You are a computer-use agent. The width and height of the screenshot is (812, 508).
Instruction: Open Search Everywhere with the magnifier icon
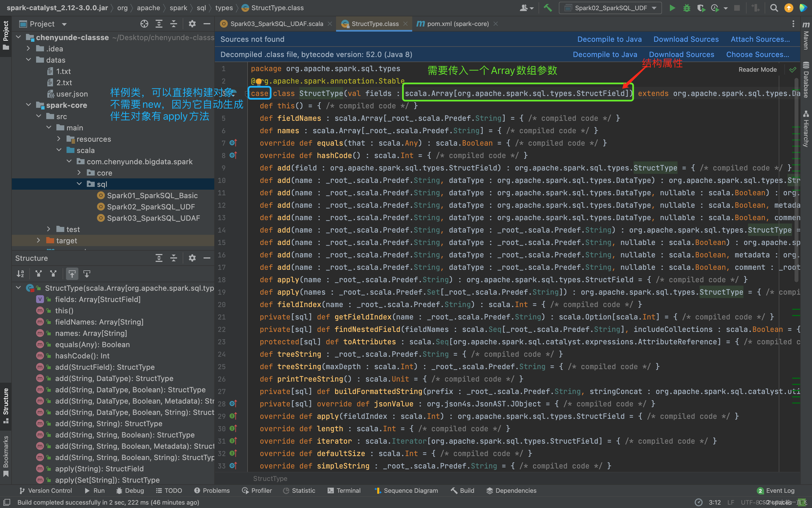tap(774, 8)
